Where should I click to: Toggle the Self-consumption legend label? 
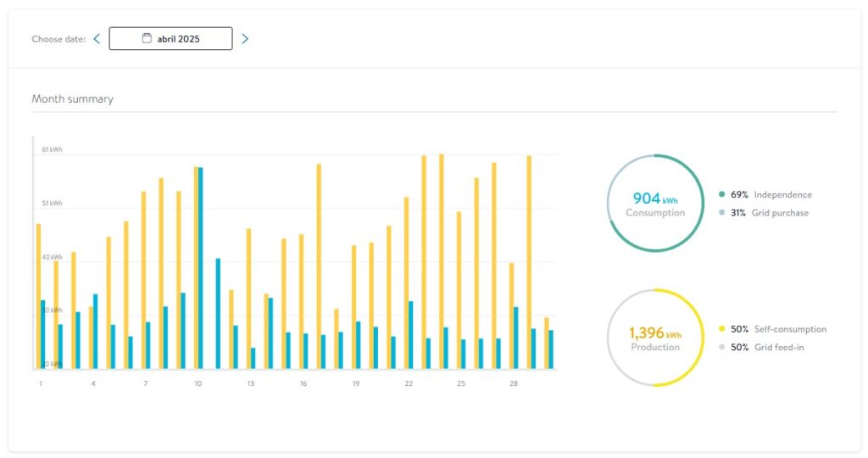[789, 329]
